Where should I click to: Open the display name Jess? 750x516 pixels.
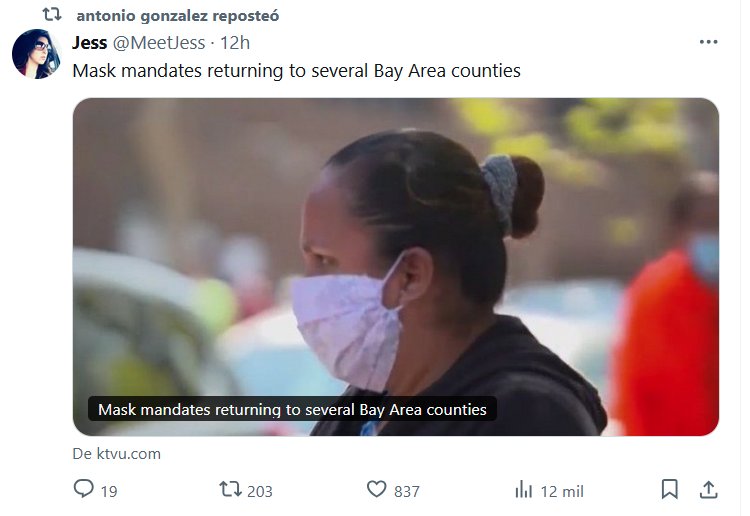89,43
